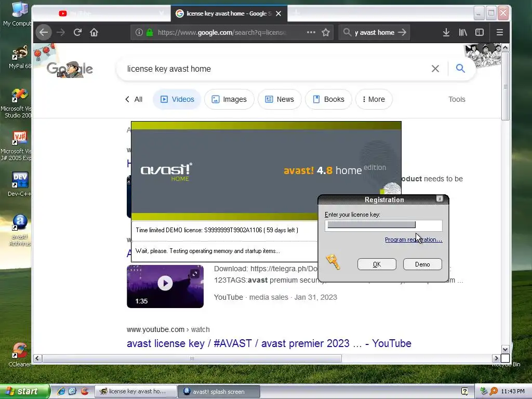
Task: Launch Internet Explorer from quick launch
Action: pyautogui.click(x=61, y=391)
